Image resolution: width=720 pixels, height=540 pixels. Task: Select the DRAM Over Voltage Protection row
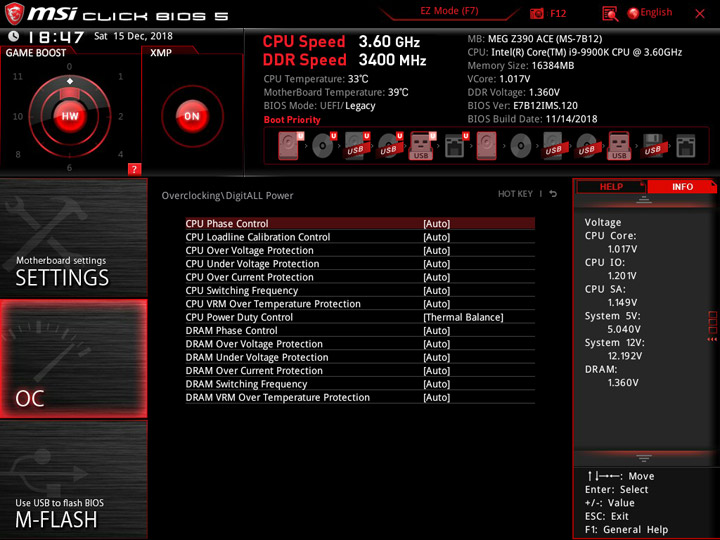[x=360, y=344]
